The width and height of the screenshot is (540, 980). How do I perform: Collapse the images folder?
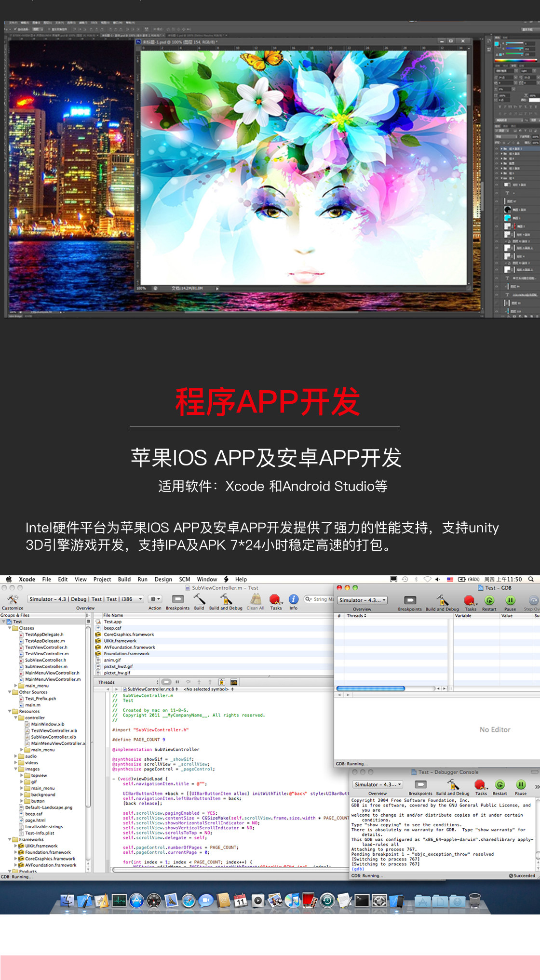pyautogui.click(x=15, y=769)
